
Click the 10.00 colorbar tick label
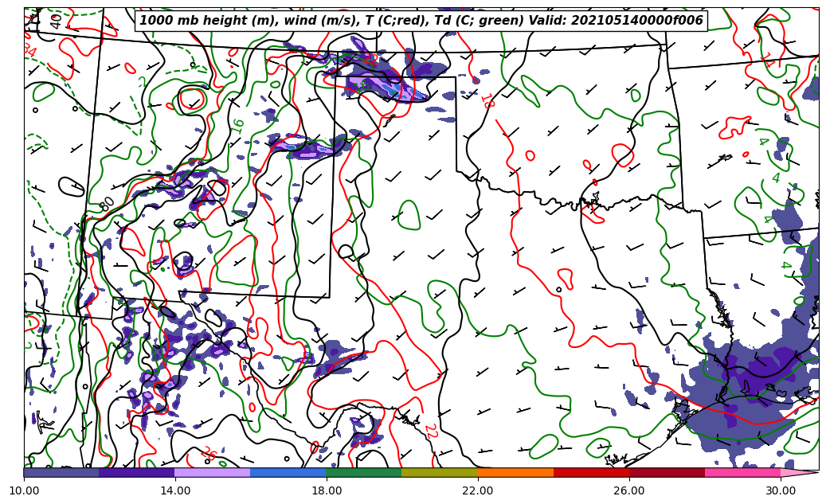tap(24, 490)
